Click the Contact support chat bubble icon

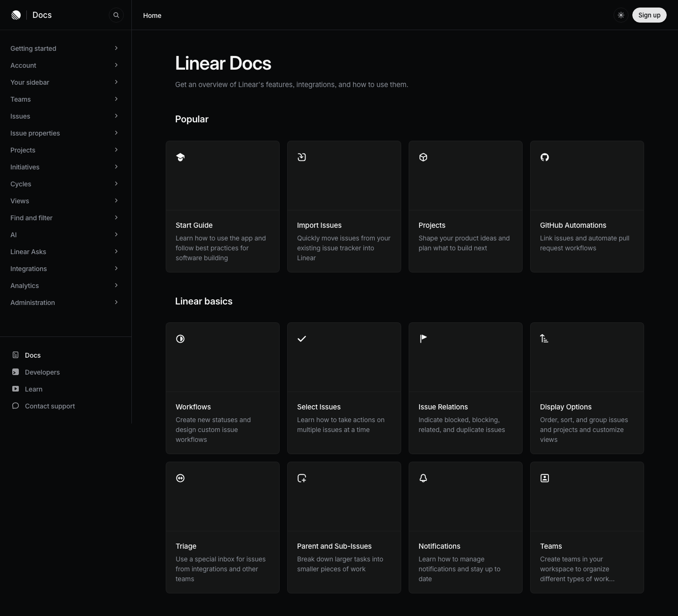click(x=16, y=406)
